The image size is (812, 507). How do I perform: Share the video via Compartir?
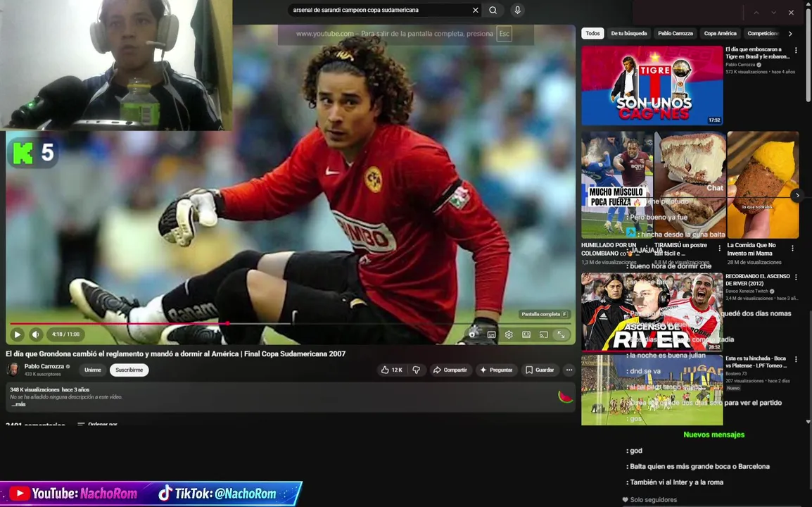(450, 370)
